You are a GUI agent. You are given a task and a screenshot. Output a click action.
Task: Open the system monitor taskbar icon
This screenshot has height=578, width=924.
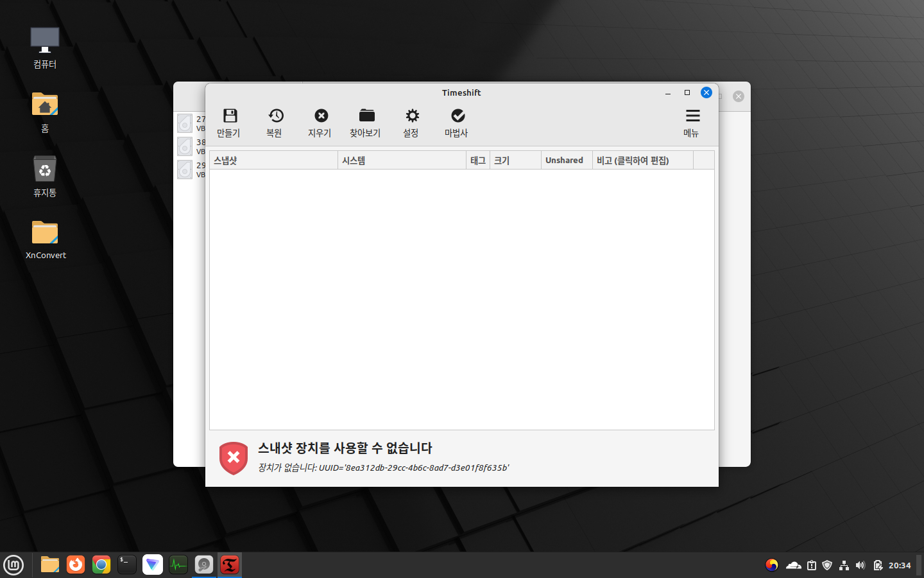click(x=178, y=565)
